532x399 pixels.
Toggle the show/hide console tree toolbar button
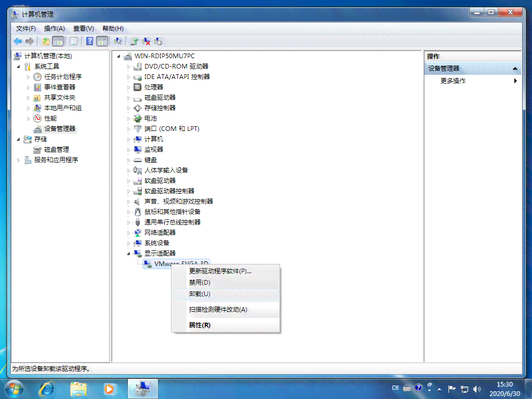coord(58,42)
